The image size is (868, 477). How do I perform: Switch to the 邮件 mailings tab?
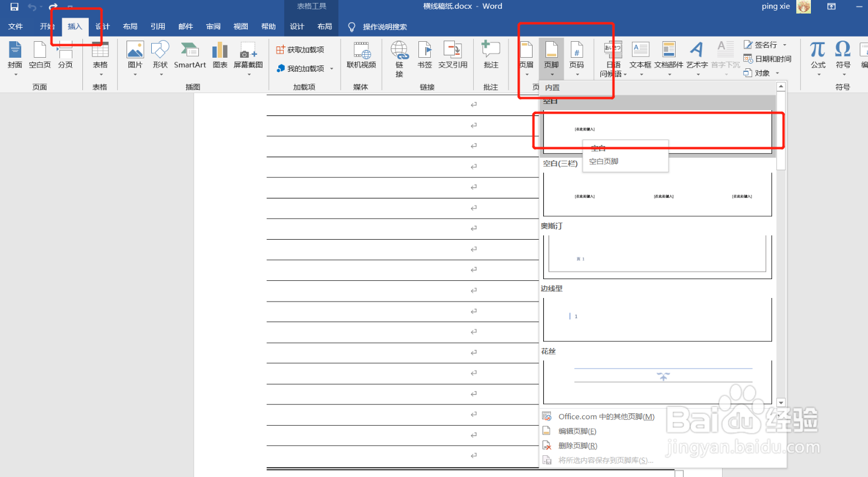pyautogui.click(x=185, y=26)
